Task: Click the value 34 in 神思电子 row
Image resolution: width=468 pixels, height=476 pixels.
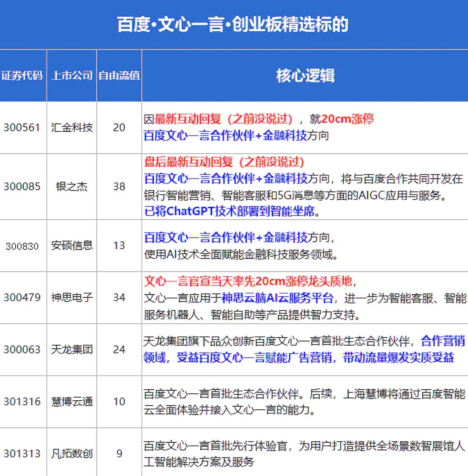Action: [x=119, y=297]
